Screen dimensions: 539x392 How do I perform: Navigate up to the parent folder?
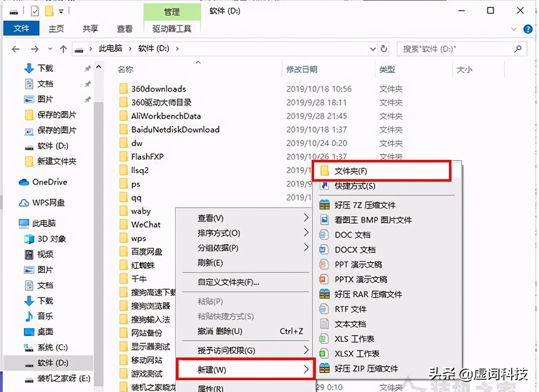point(63,48)
